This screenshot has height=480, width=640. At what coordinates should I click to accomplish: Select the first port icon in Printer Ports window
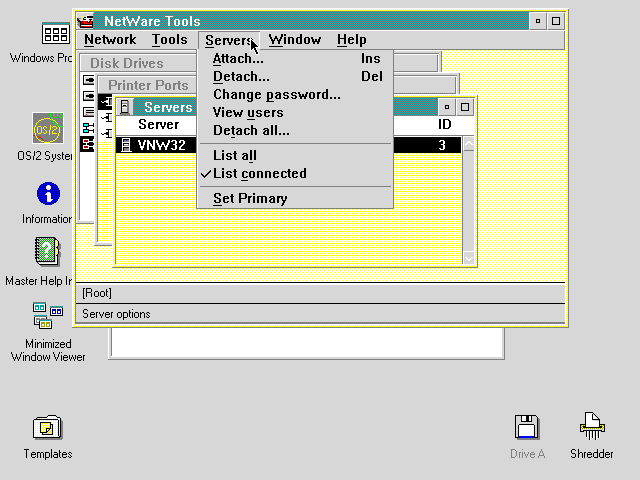(106, 101)
